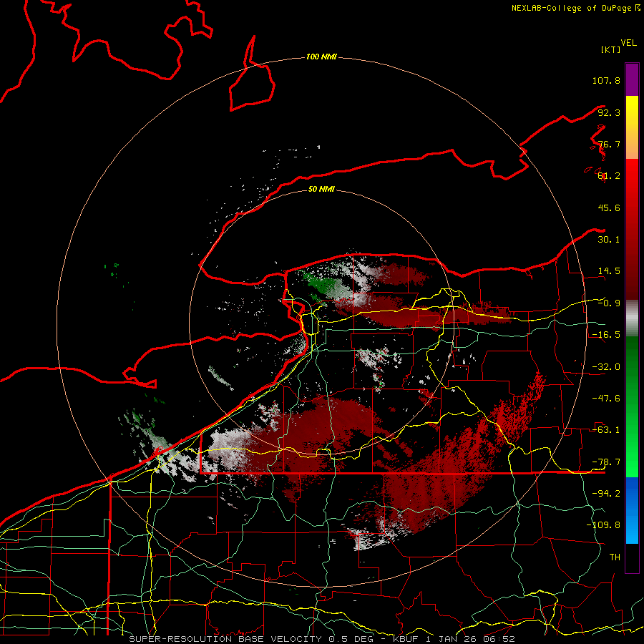Viewport: 644px width, 644px height.
Task: Click the -94.2 velocity scale value
Action: tap(606, 493)
